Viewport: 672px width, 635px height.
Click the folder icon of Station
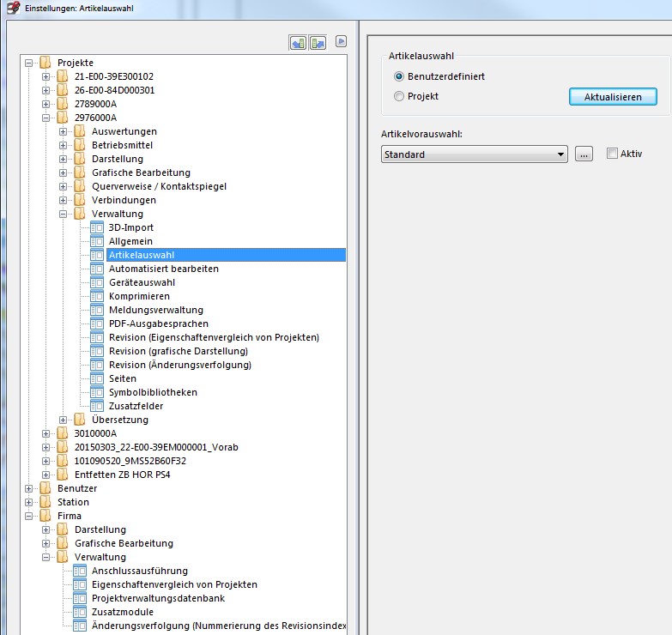[45, 502]
